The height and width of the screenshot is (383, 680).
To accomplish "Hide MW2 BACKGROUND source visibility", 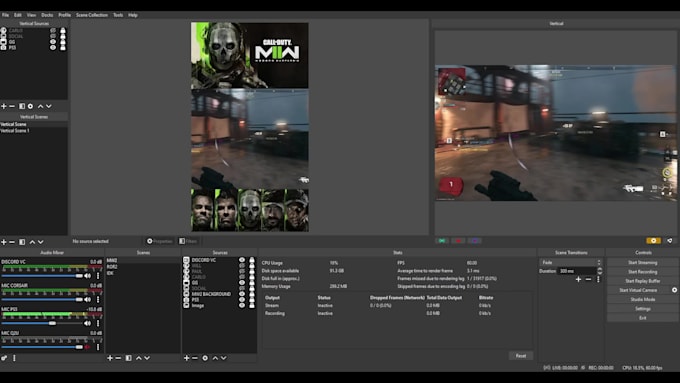I will tap(242, 294).
